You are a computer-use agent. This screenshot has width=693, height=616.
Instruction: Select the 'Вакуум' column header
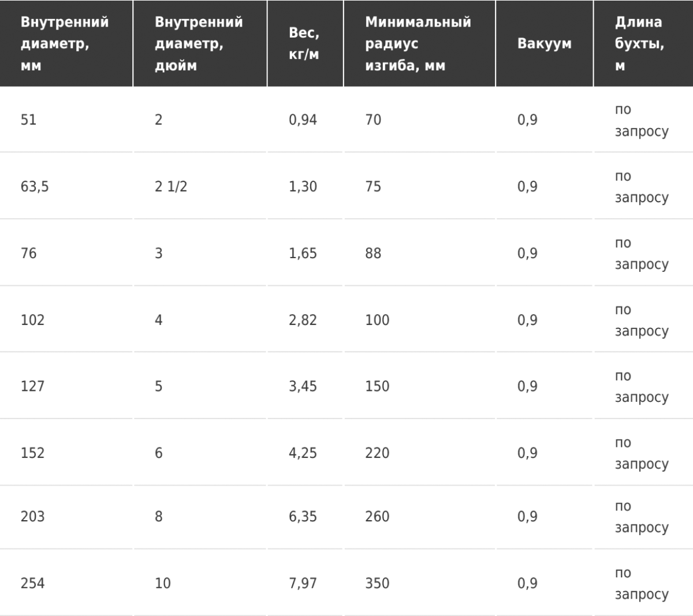click(544, 43)
